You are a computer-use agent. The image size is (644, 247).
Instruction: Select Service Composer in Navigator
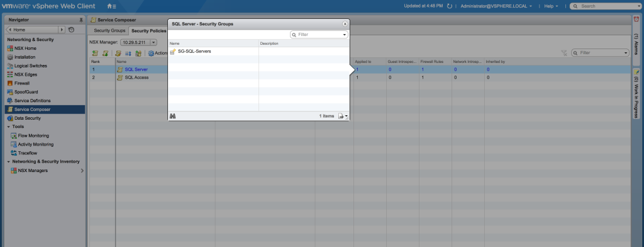tap(45, 110)
